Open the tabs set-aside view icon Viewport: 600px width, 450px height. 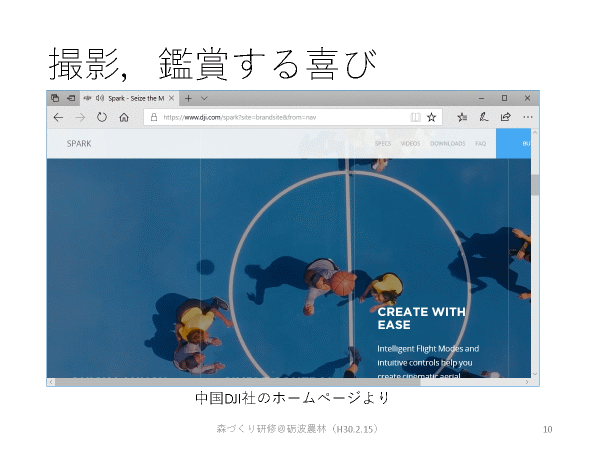click(55, 98)
